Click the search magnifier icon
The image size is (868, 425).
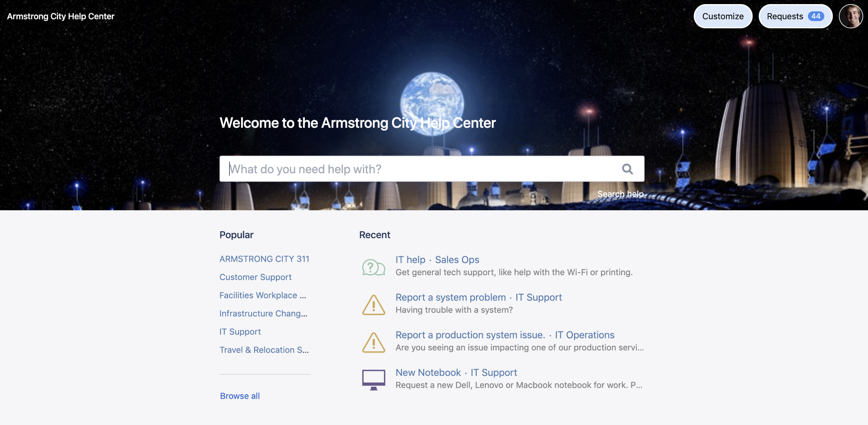pyautogui.click(x=627, y=169)
